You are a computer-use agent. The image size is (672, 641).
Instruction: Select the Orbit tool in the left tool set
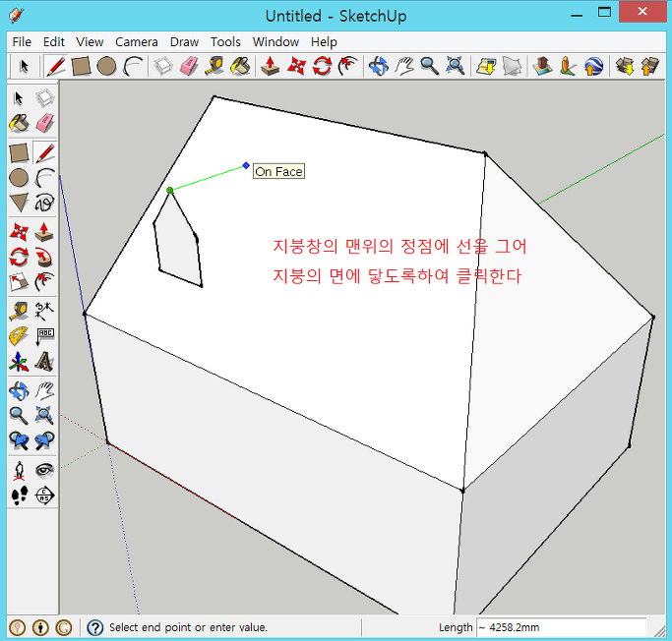(x=19, y=391)
